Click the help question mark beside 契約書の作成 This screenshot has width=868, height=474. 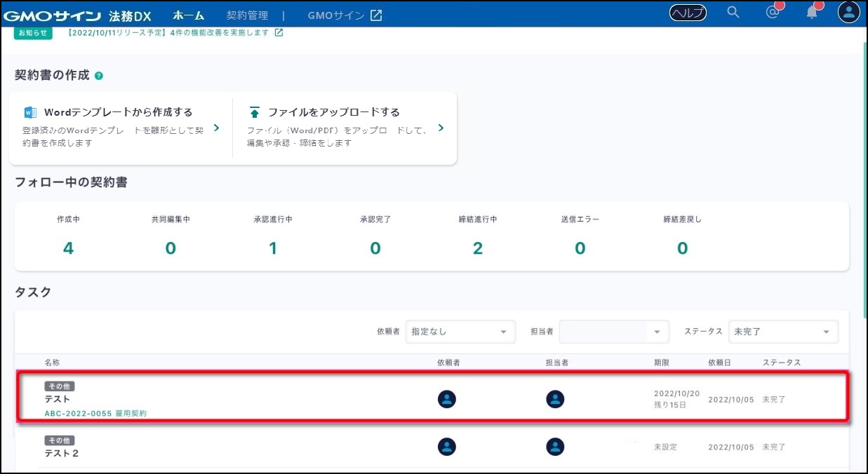[x=99, y=76]
